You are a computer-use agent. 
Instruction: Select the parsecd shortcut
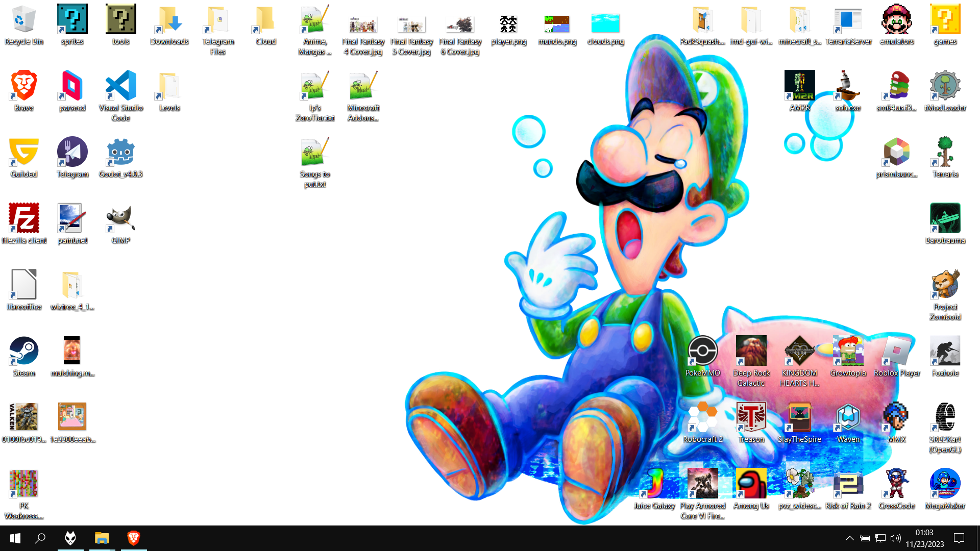pyautogui.click(x=72, y=91)
